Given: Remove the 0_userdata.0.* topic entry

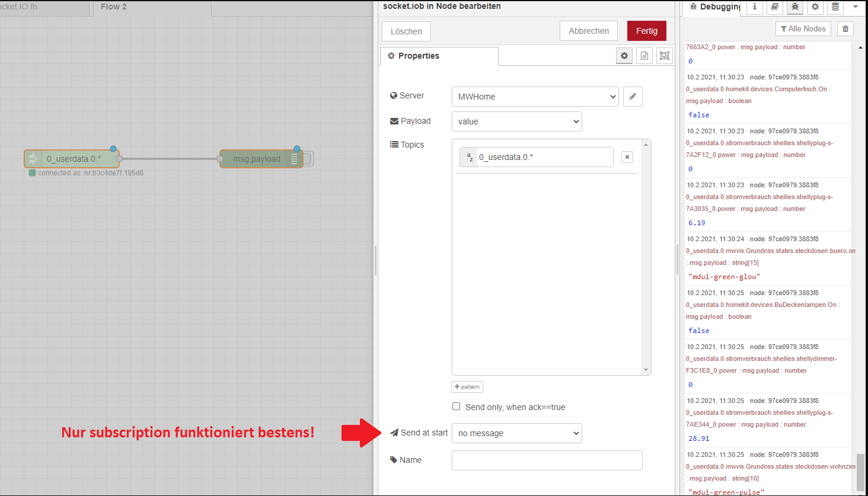Looking at the screenshot, I should [x=627, y=157].
